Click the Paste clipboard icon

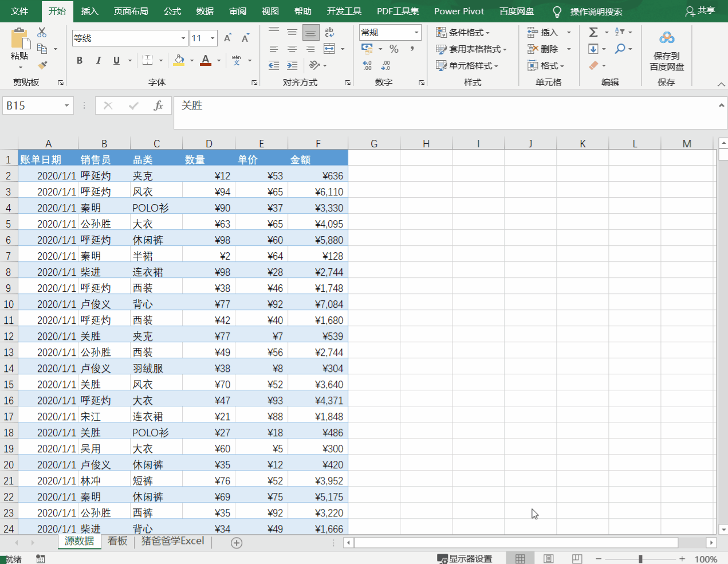(20, 39)
